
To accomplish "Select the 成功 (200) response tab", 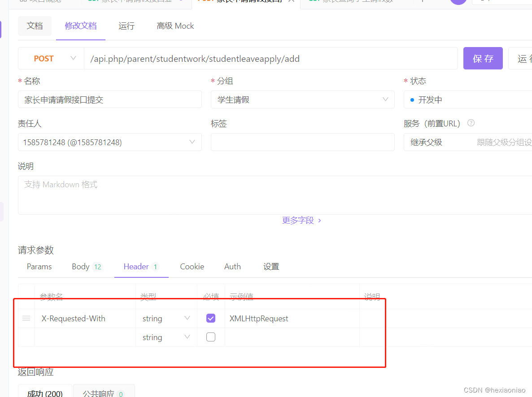I will click(44, 393).
